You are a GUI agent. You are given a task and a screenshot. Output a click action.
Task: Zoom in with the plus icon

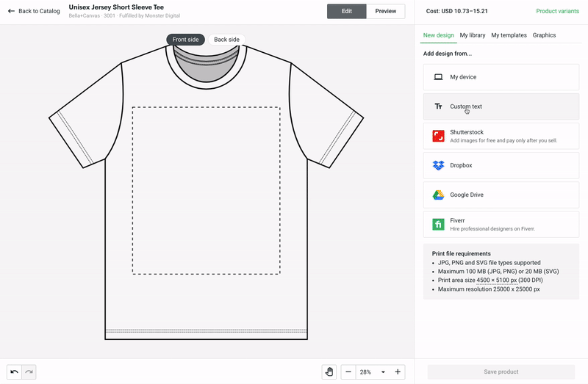click(x=398, y=372)
